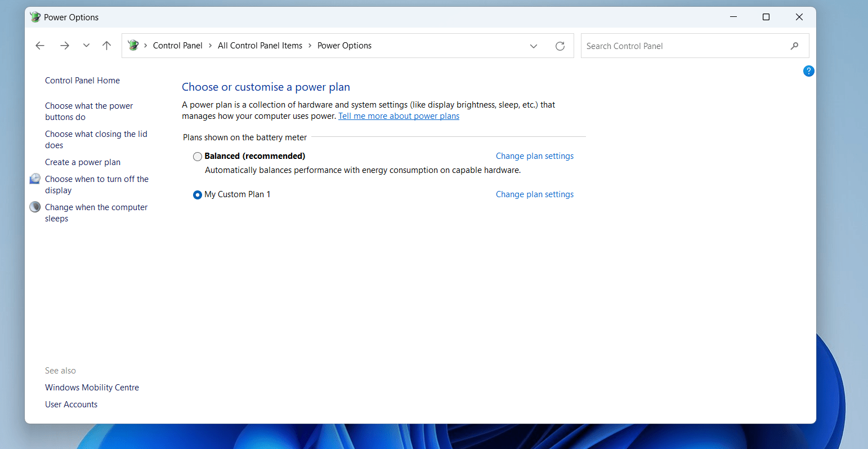Image resolution: width=868 pixels, height=449 pixels.
Task: Go to All Control Panel Items breadcrumb
Action: click(x=260, y=46)
